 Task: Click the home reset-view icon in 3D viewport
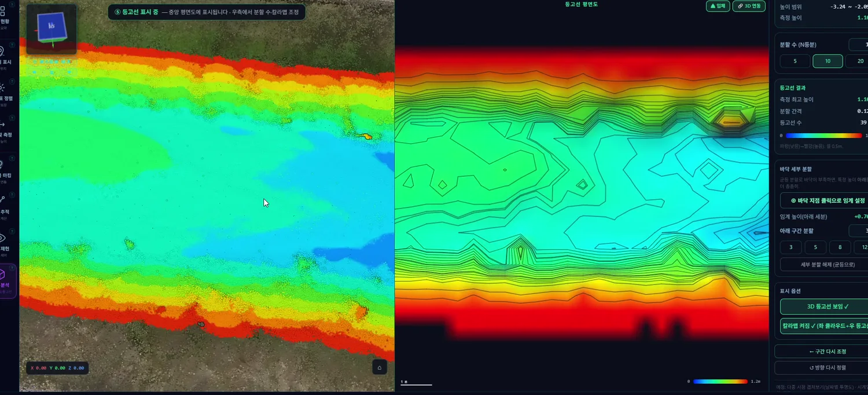[379, 367]
